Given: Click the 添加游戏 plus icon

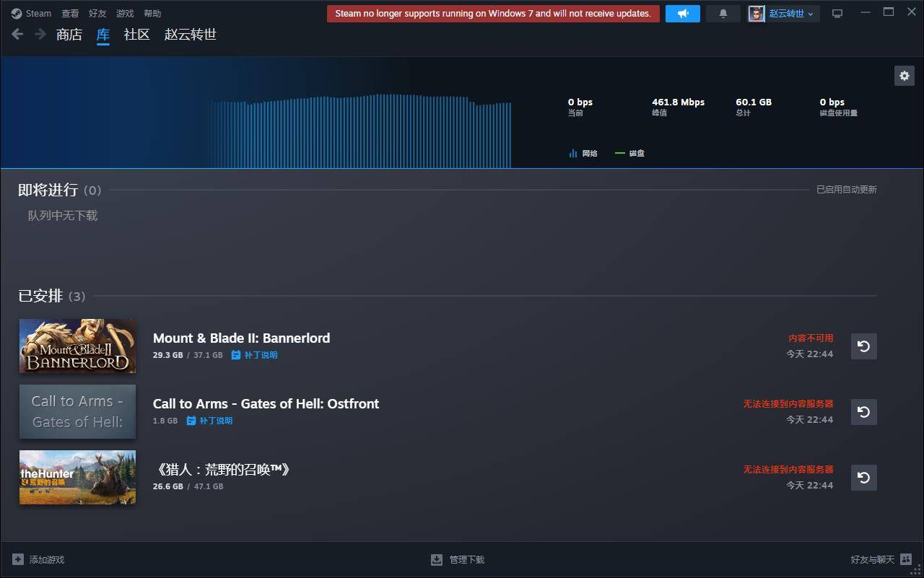Looking at the screenshot, I should click(18, 559).
